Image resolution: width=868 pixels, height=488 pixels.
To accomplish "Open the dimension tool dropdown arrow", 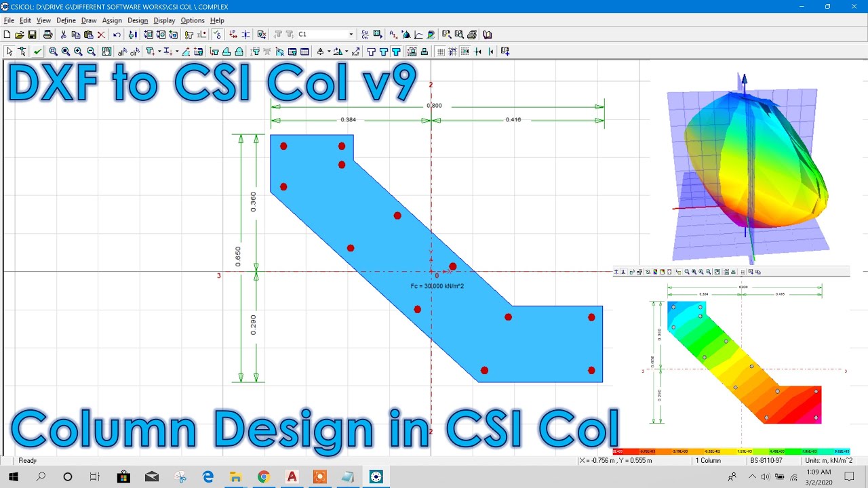I will 176,52.
